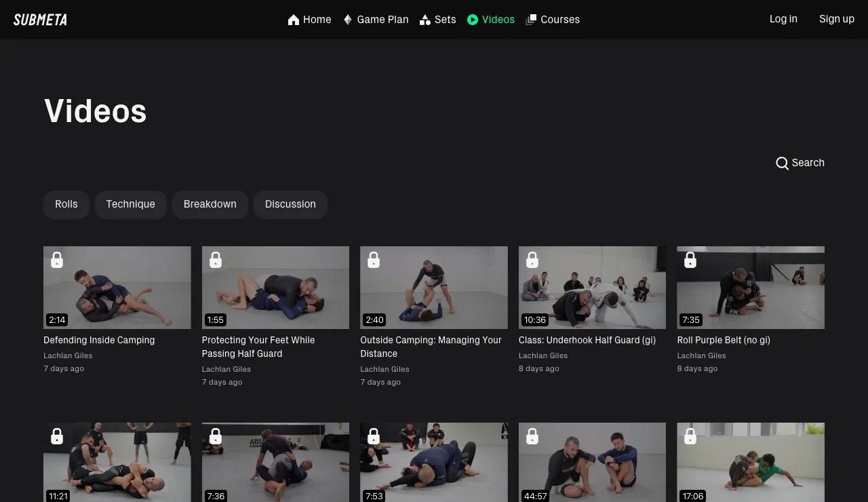The width and height of the screenshot is (868, 502).
Task: Open Protecting Your Feet While Passing title
Action: [258, 347]
